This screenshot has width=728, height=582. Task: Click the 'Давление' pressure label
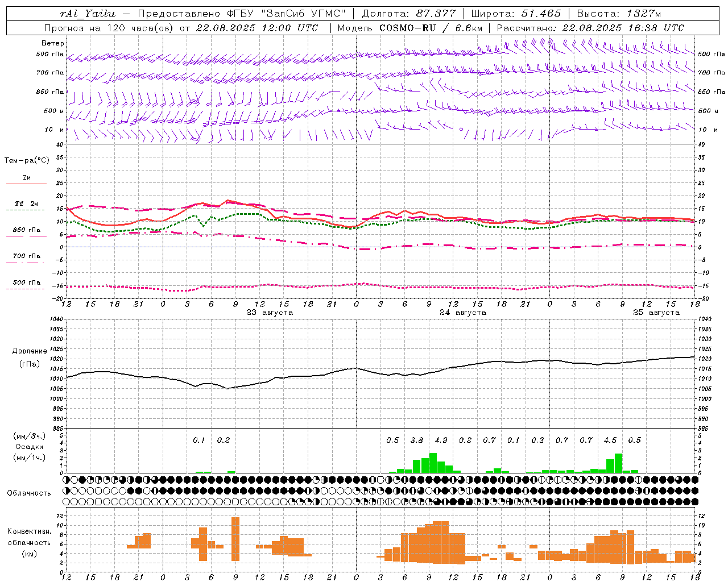coord(28,351)
